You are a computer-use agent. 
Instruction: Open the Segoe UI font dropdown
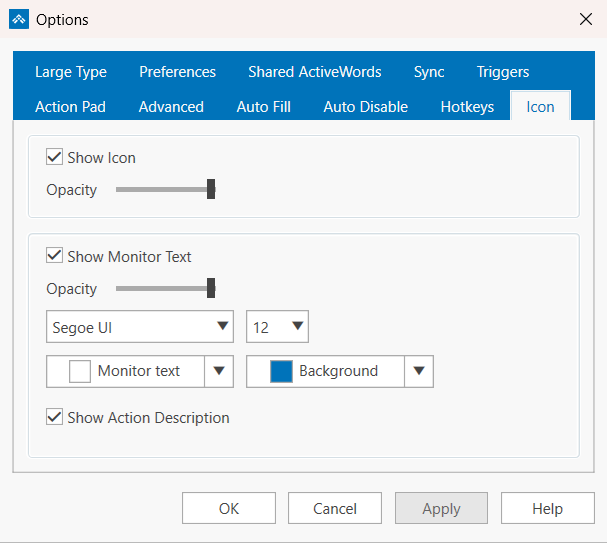coord(140,327)
